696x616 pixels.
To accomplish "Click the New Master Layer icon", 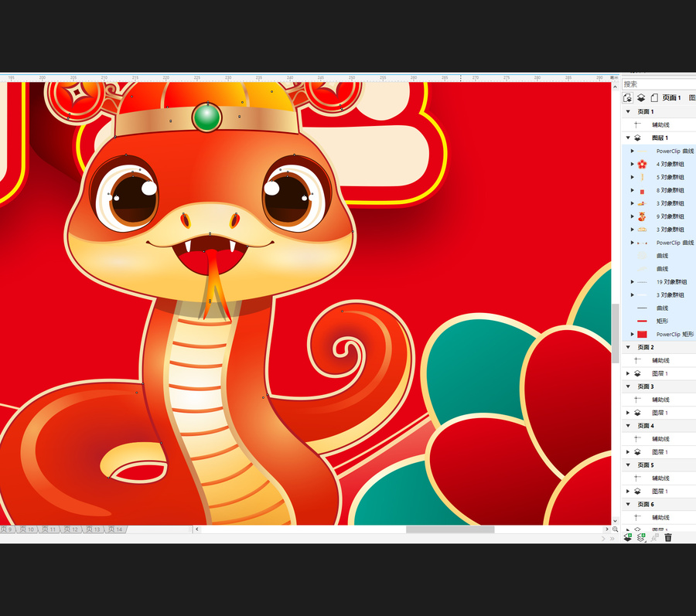I will point(641,537).
